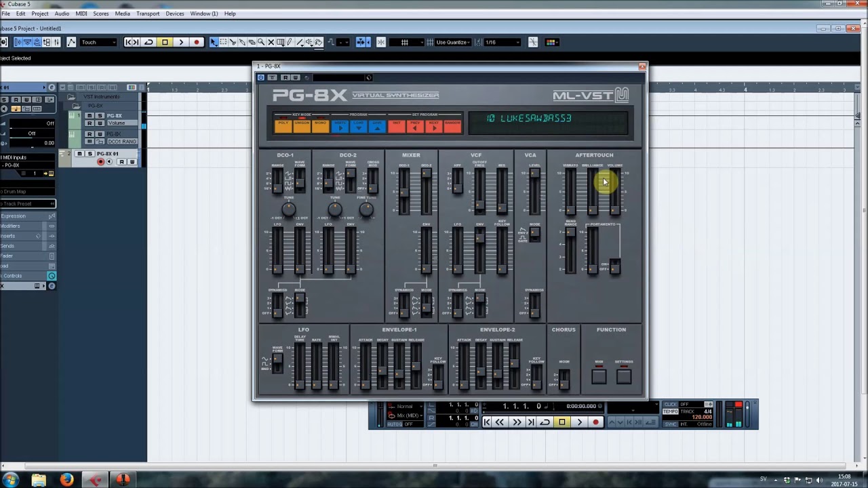The height and width of the screenshot is (488, 868).
Task: Select the Range Selection tool in toolbar
Action: click(x=223, y=42)
